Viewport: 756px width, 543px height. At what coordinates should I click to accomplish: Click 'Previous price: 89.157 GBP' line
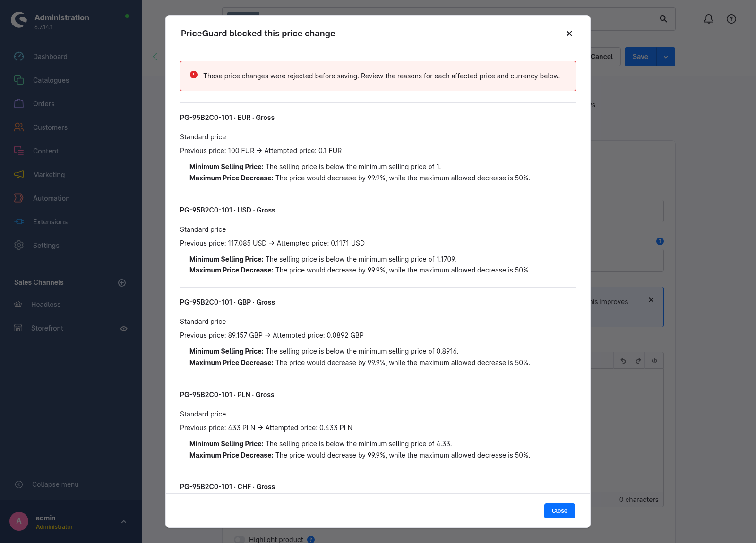coord(272,335)
